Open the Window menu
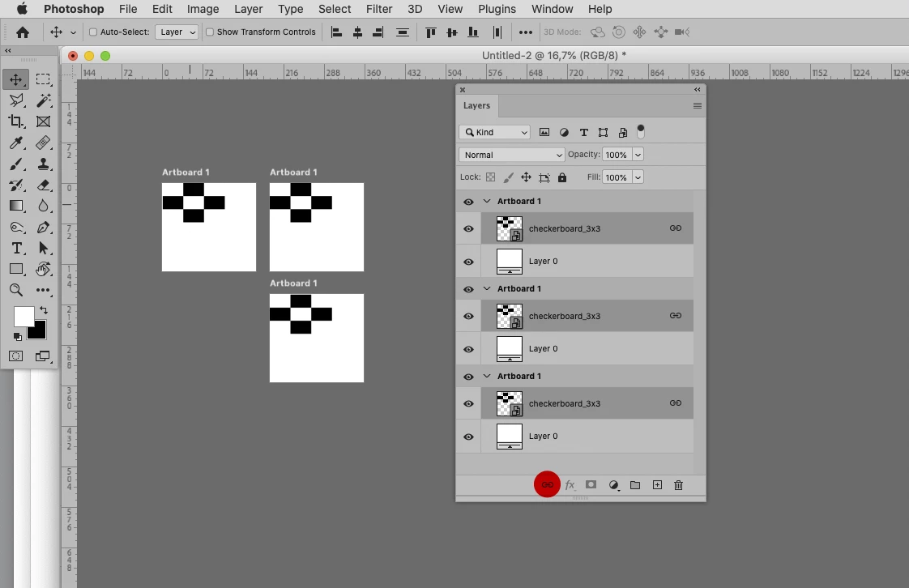The height and width of the screenshot is (588, 909). (552, 9)
